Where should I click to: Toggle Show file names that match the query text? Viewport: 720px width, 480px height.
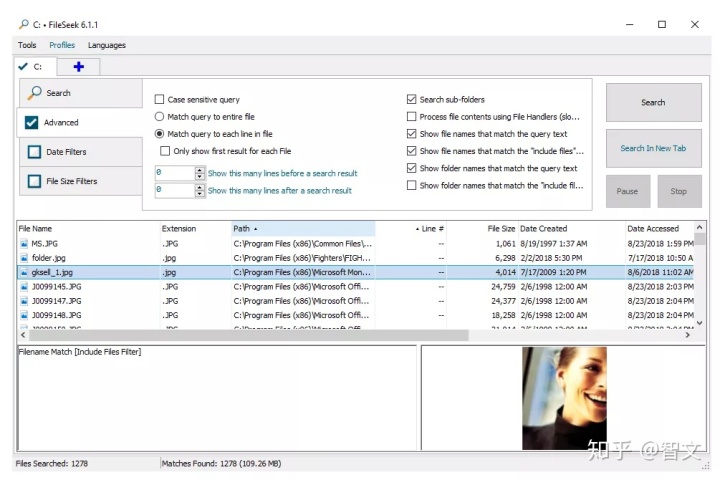411,134
